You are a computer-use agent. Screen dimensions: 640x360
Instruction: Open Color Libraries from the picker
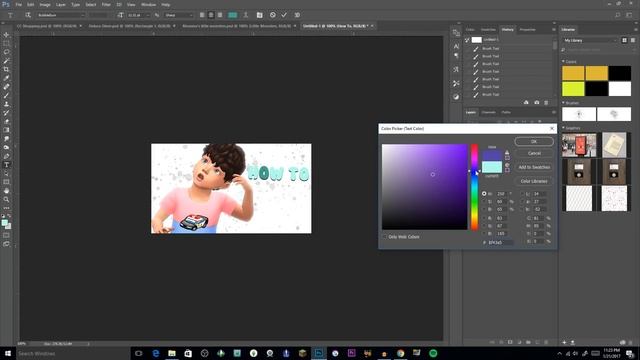[534, 181]
